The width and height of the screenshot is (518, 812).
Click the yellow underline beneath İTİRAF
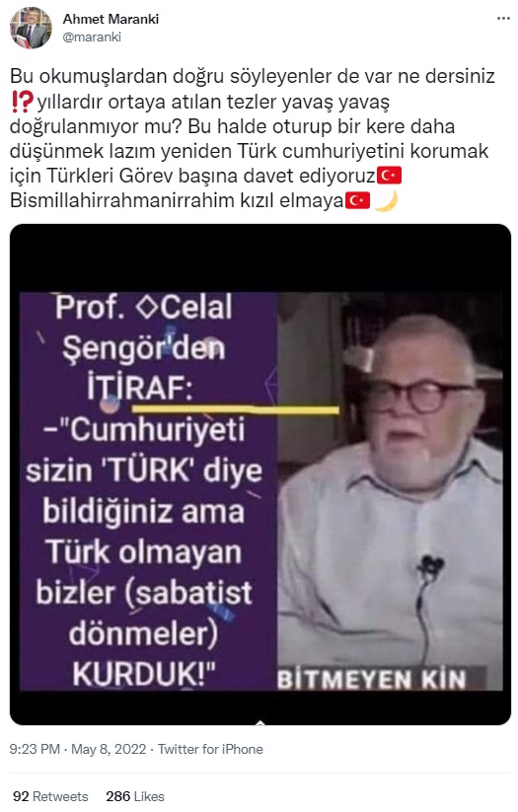(x=236, y=410)
